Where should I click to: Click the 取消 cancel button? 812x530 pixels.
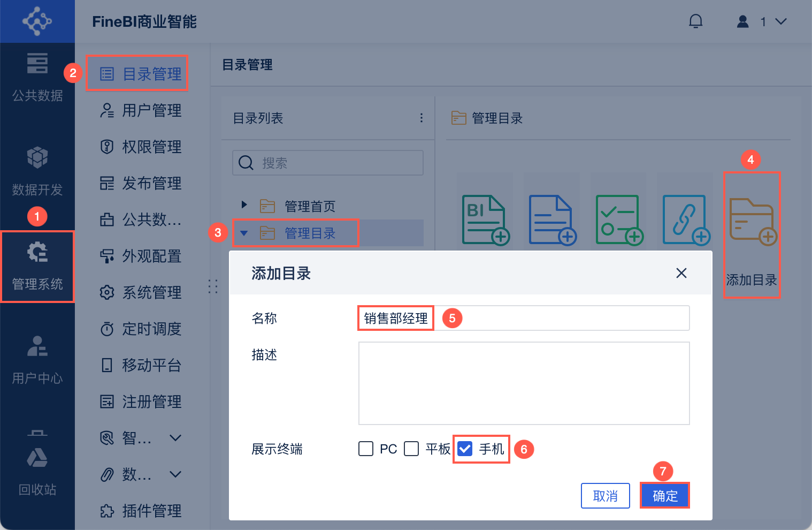(606, 496)
